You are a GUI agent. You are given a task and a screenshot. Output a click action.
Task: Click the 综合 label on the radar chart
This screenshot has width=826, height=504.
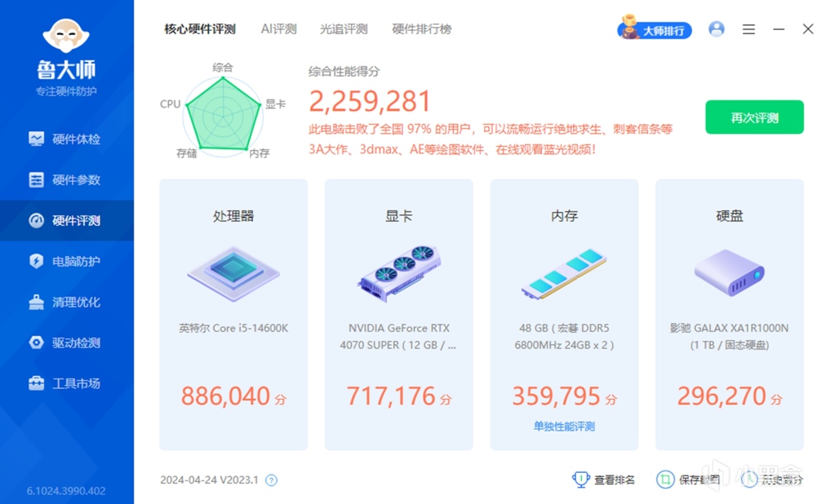(x=223, y=67)
